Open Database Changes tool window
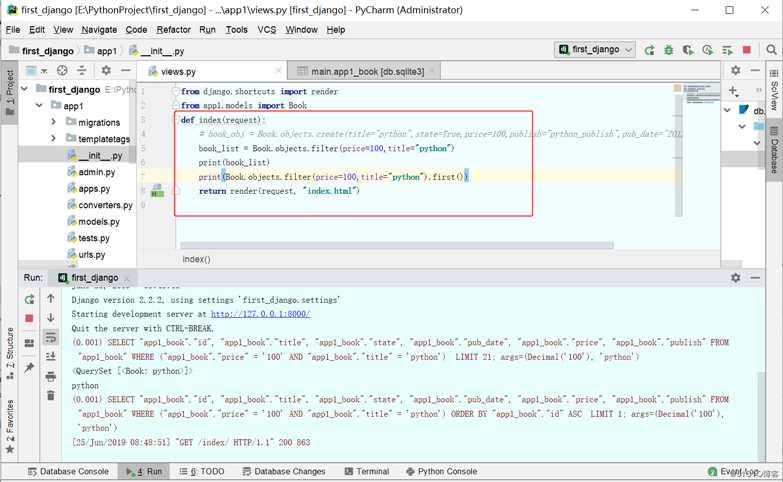Image resolution: width=783 pixels, height=482 pixels. [x=284, y=471]
